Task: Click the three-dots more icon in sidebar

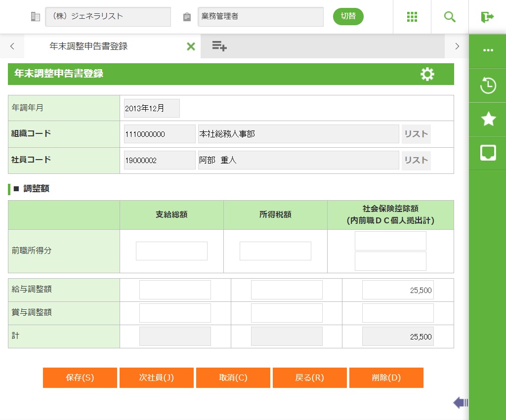Action: tap(488, 50)
